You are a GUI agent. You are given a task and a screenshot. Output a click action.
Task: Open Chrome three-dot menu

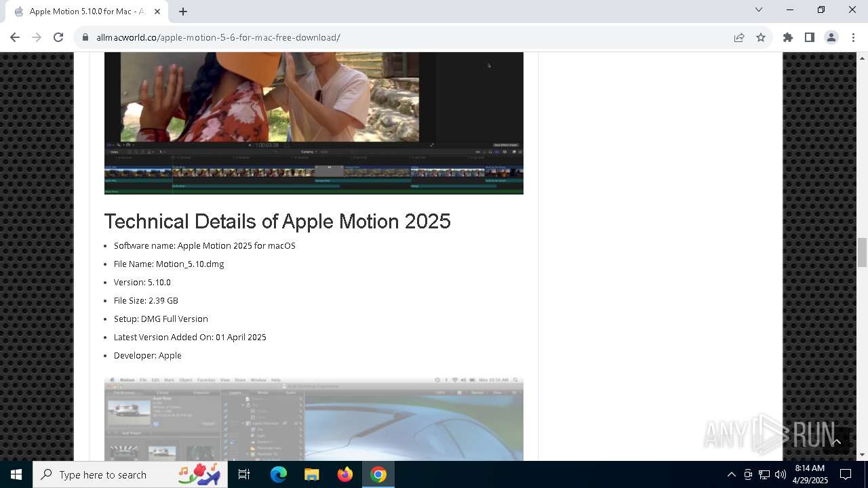[x=853, y=37]
